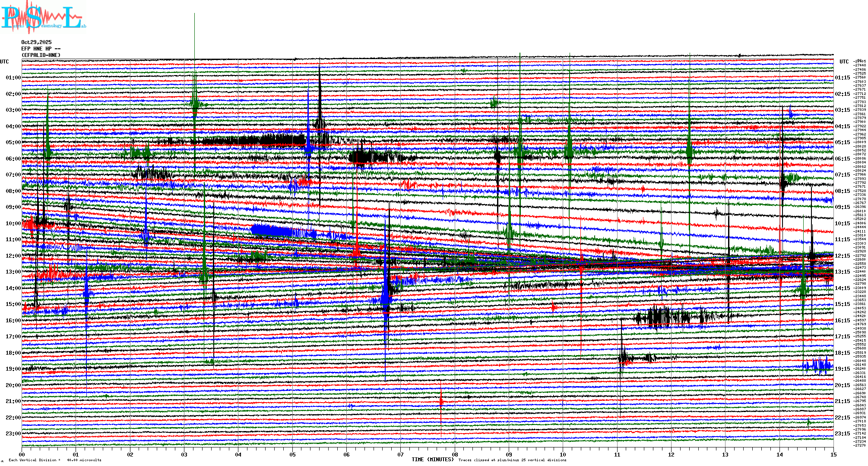
Task: Click the left UTC axis label
Action: pyautogui.click(x=4, y=62)
